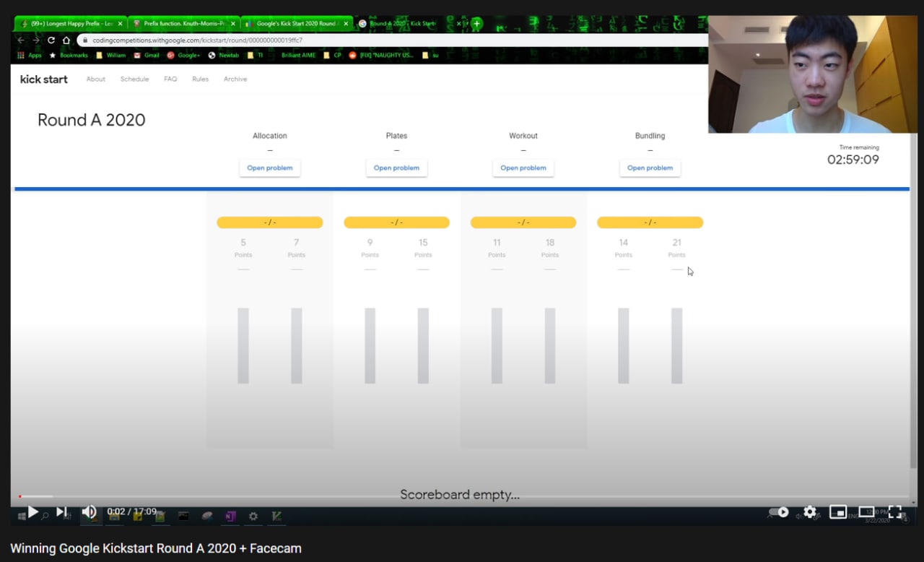Skip to the next video

click(x=61, y=512)
